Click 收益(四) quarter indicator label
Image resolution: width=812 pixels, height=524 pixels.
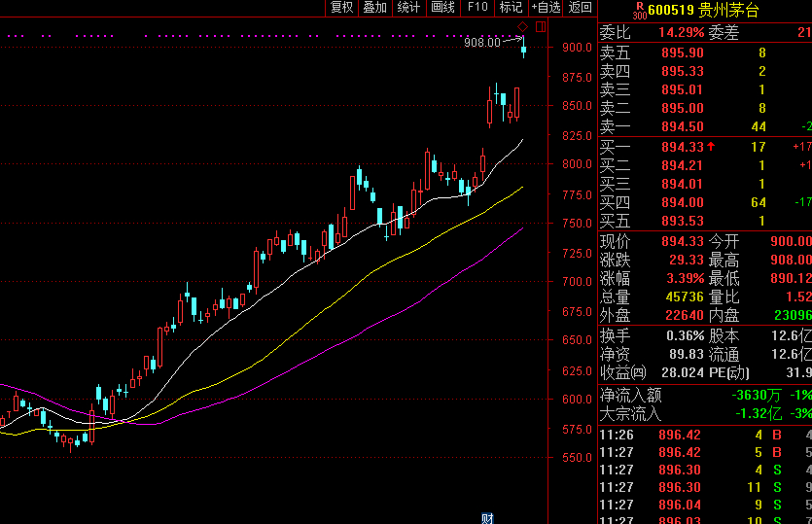point(622,371)
